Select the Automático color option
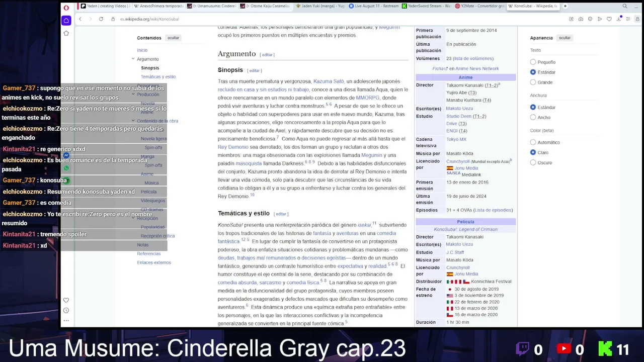644x362 pixels. [533, 143]
